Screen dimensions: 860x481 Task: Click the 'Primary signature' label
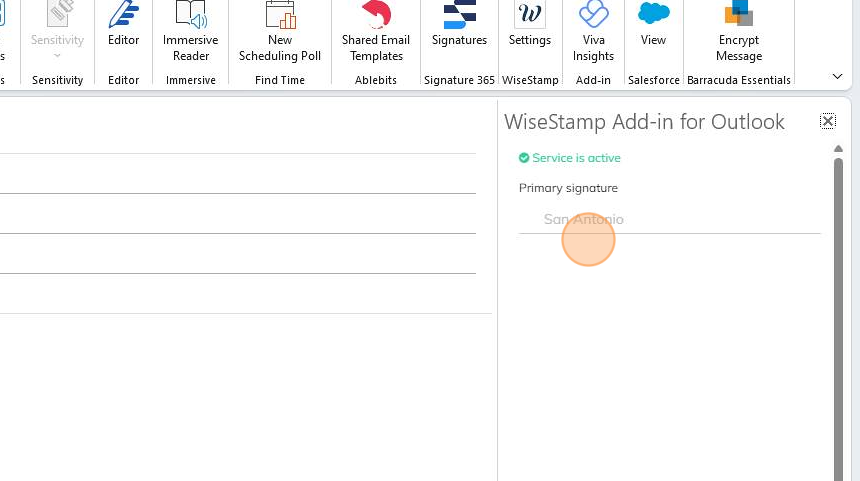click(x=568, y=188)
